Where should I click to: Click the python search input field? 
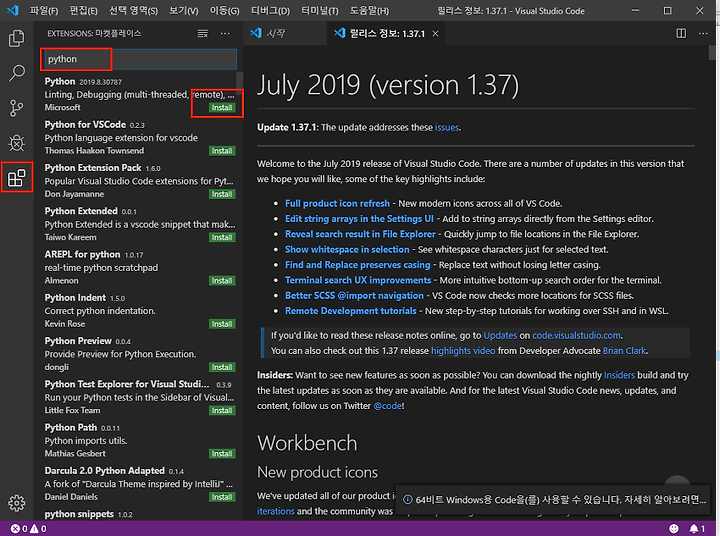coord(140,59)
